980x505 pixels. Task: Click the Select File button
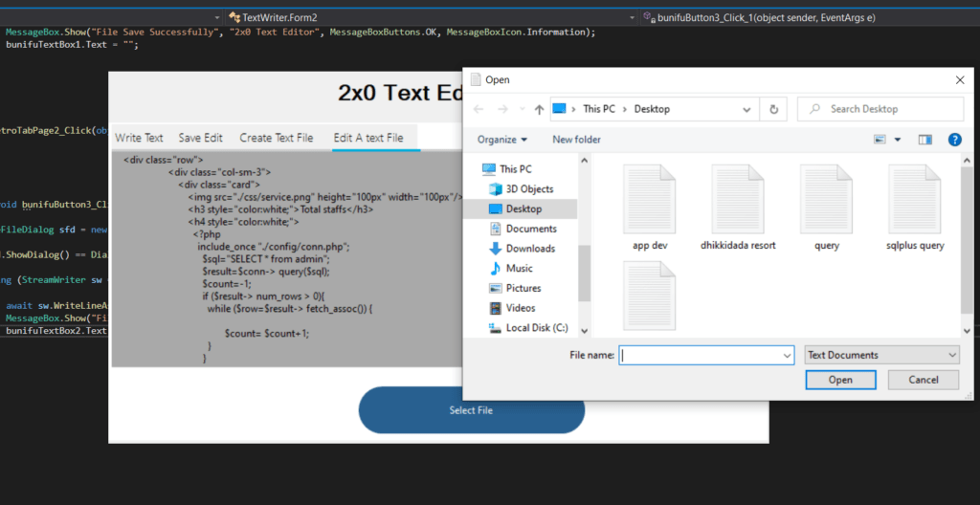coord(471,410)
